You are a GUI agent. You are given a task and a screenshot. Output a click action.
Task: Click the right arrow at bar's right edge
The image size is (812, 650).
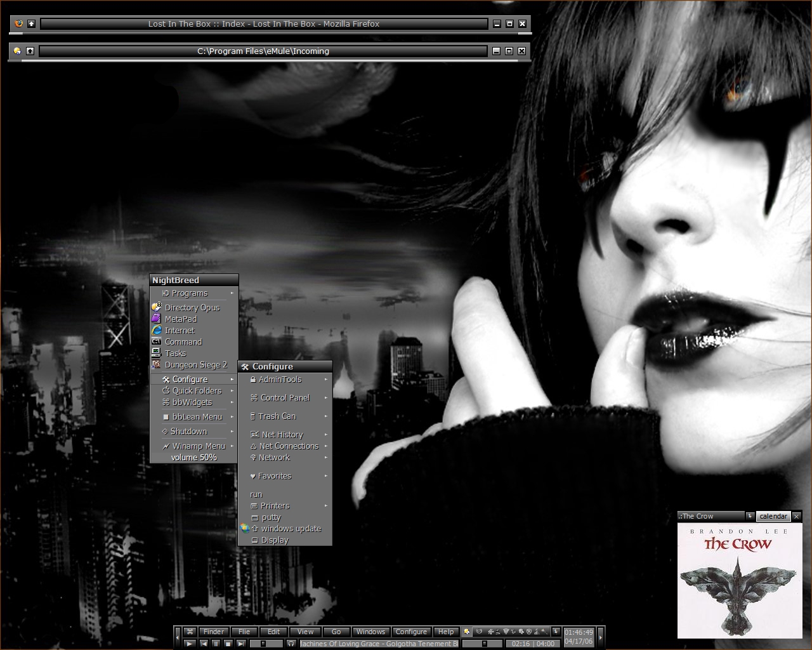tap(601, 637)
